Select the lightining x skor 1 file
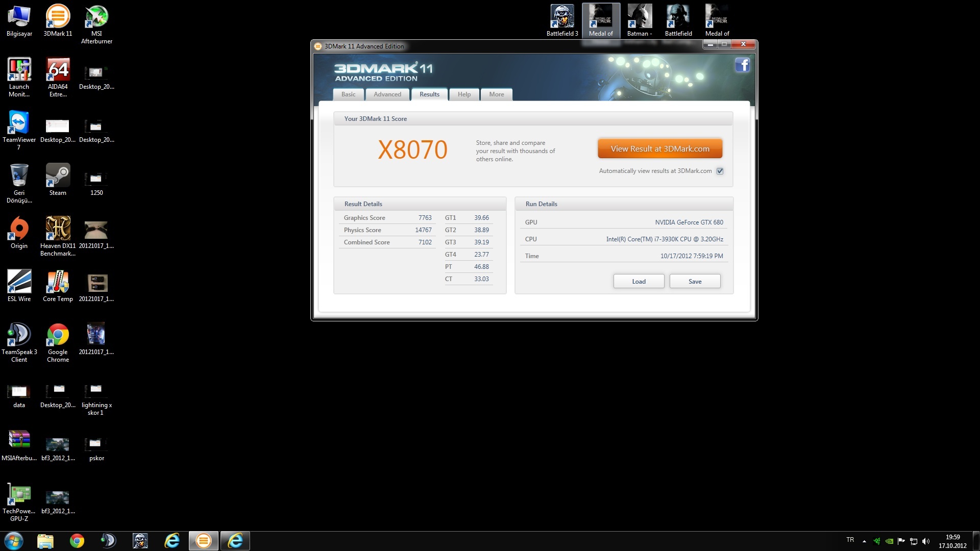Screen dimensions: 980x551 pos(96,400)
